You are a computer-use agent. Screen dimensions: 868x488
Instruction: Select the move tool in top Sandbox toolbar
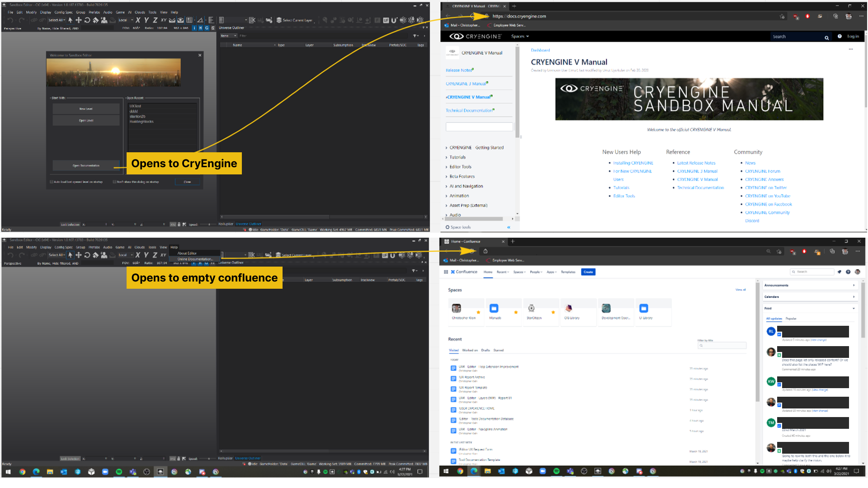pyautogui.click(x=79, y=20)
